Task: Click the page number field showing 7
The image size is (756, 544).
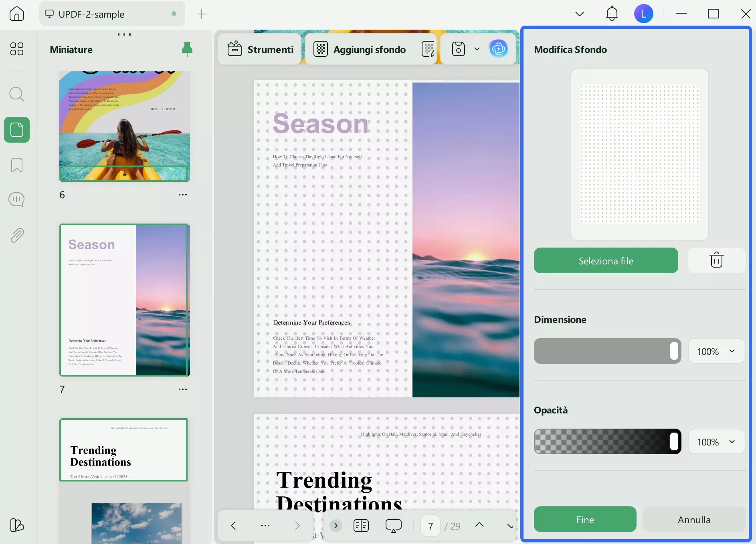Action: point(431,526)
